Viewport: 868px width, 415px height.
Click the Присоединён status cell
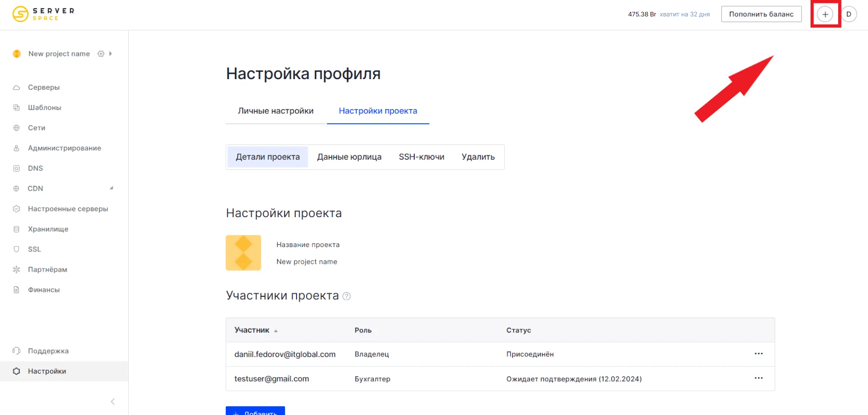530,354
